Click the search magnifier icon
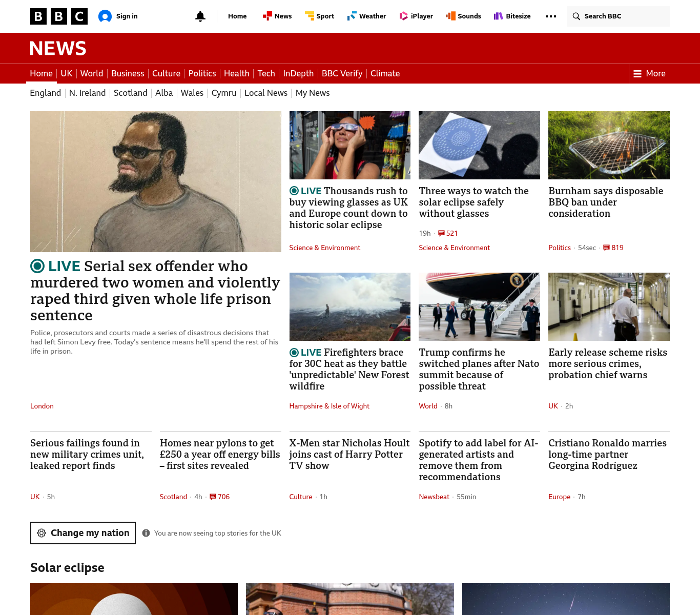This screenshot has height=615, width=700. click(577, 16)
